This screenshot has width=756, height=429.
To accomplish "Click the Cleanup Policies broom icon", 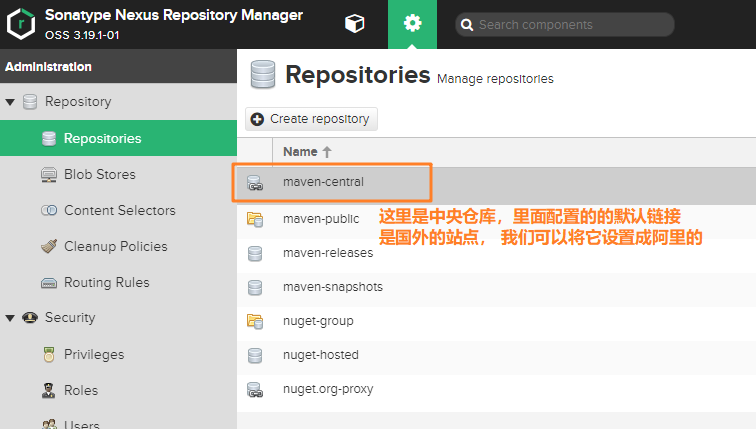I will (x=49, y=246).
